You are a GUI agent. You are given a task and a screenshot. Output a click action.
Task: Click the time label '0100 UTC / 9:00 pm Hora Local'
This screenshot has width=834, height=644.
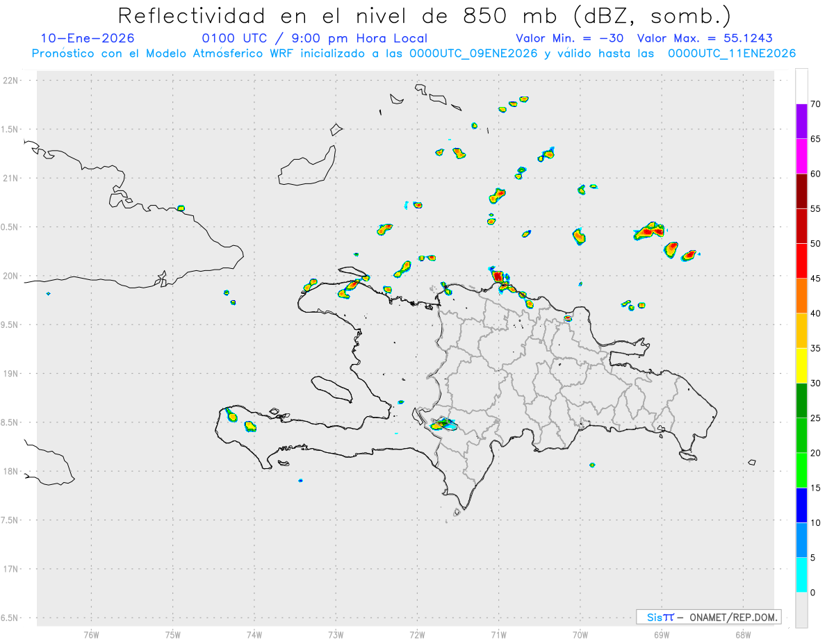tap(314, 38)
